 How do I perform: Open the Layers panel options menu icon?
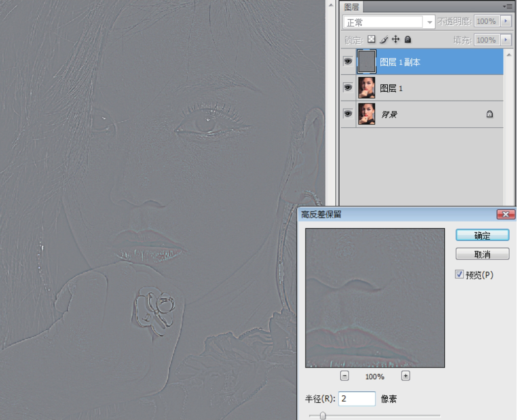[508, 6]
